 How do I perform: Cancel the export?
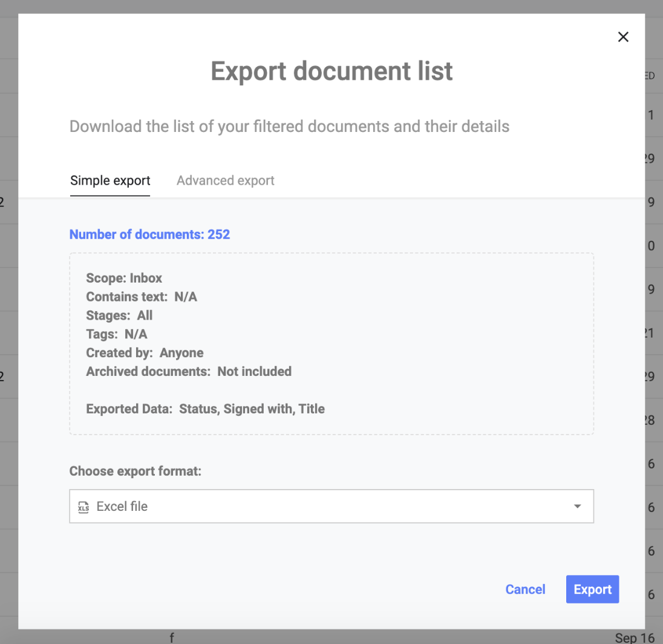[x=525, y=589]
